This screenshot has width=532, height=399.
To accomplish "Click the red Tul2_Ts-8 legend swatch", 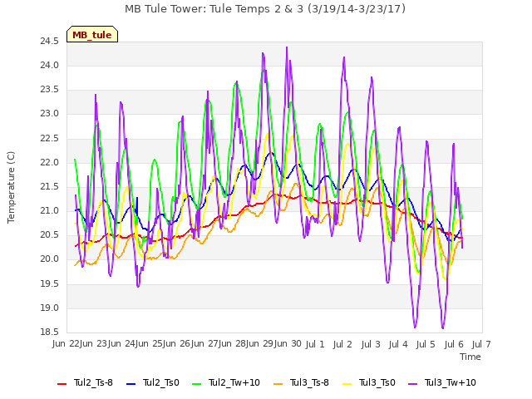I will [x=62, y=383].
